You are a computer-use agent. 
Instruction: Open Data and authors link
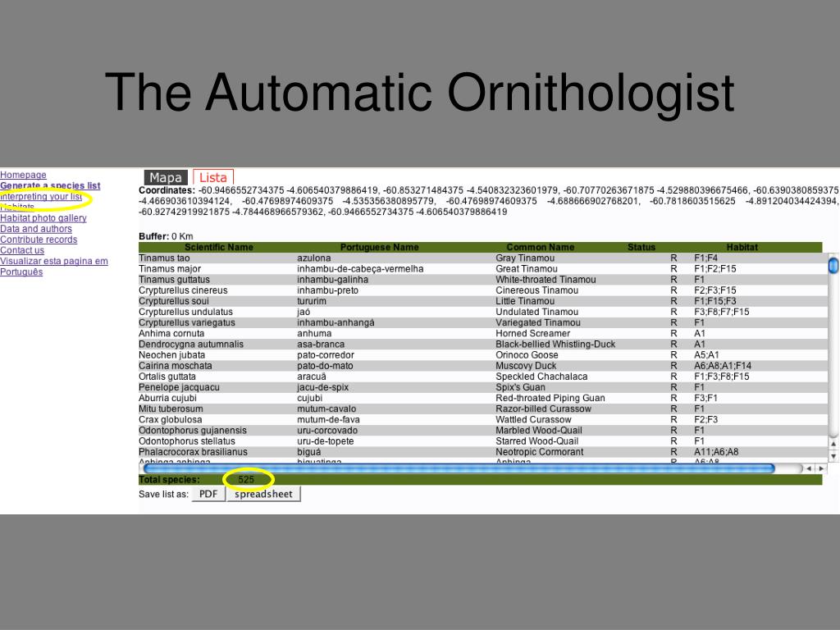(36, 229)
